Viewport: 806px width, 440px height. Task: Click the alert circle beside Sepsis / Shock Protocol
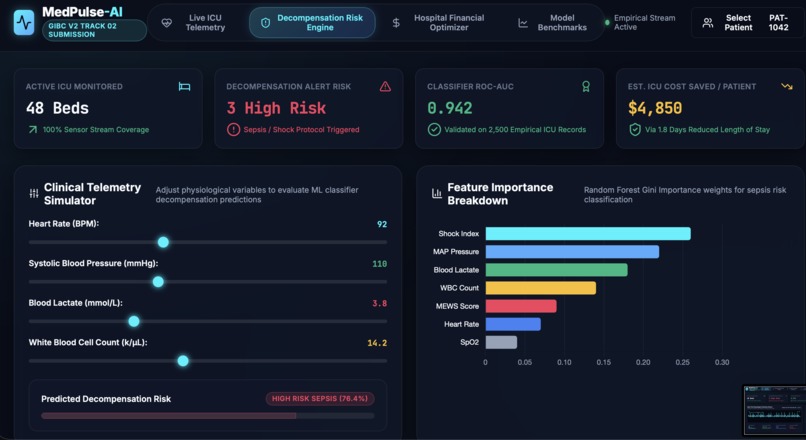pyautogui.click(x=233, y=130)
